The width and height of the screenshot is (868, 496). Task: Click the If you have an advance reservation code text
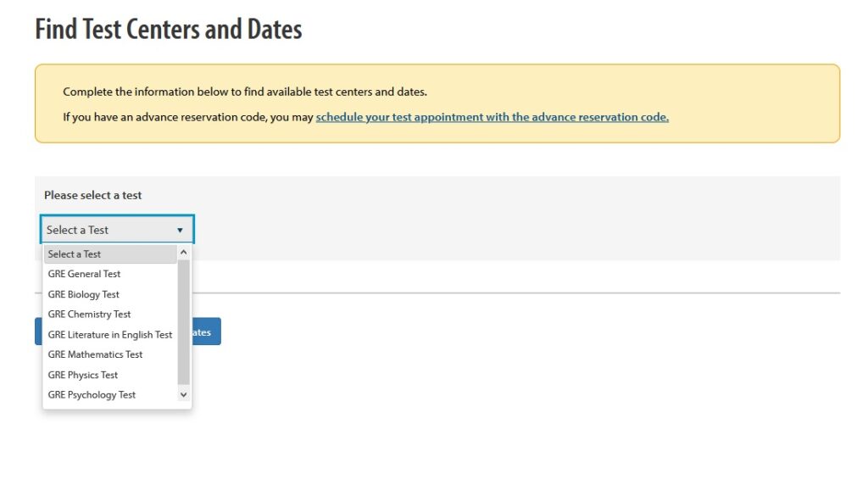pos(188,117)
